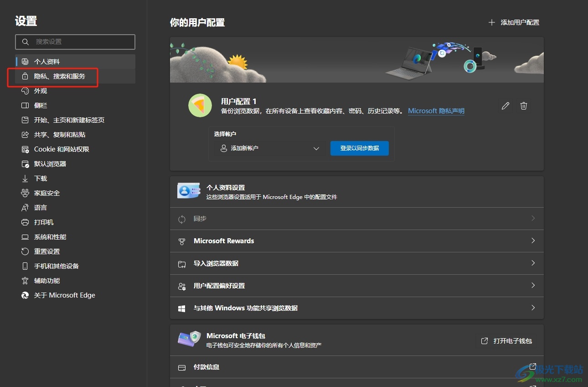
Task: Select 家庭安全 in sidebar
Action: pyautogui.click(x=75, y=193)
